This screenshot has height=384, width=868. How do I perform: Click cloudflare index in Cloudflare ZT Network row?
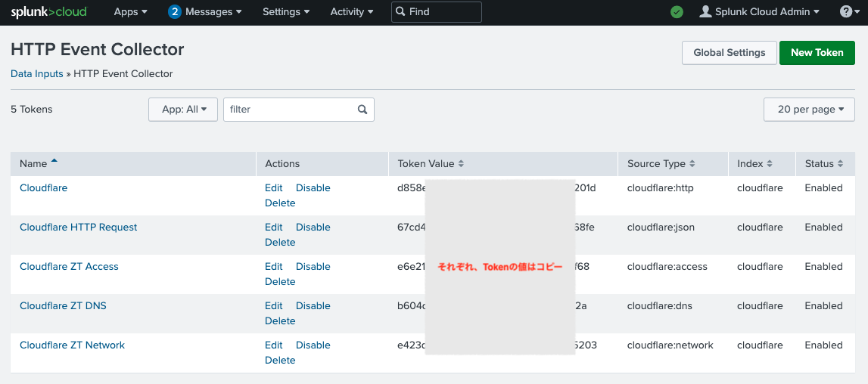pos(760,345)
